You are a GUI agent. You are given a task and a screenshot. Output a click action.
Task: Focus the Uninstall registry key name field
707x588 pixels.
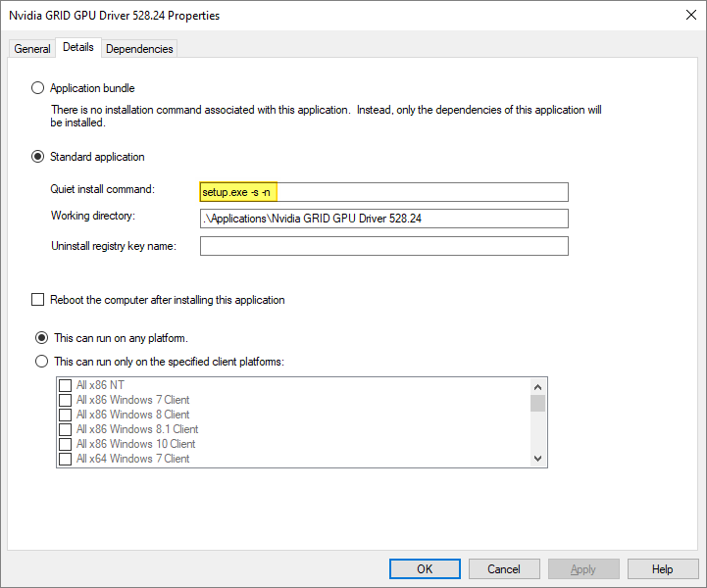(383, 246)
